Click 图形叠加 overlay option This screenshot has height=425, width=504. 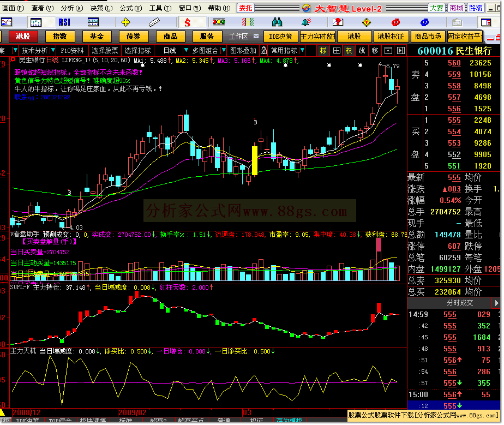click(x=243, y=51)
